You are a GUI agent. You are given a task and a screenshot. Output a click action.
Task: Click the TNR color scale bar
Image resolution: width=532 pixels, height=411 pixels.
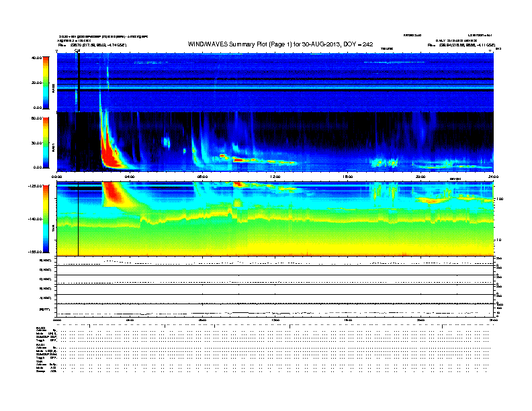coord(46,219)
